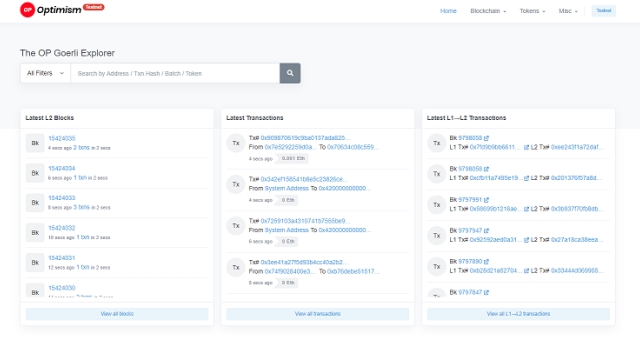View all transactions

coord(318,314)
